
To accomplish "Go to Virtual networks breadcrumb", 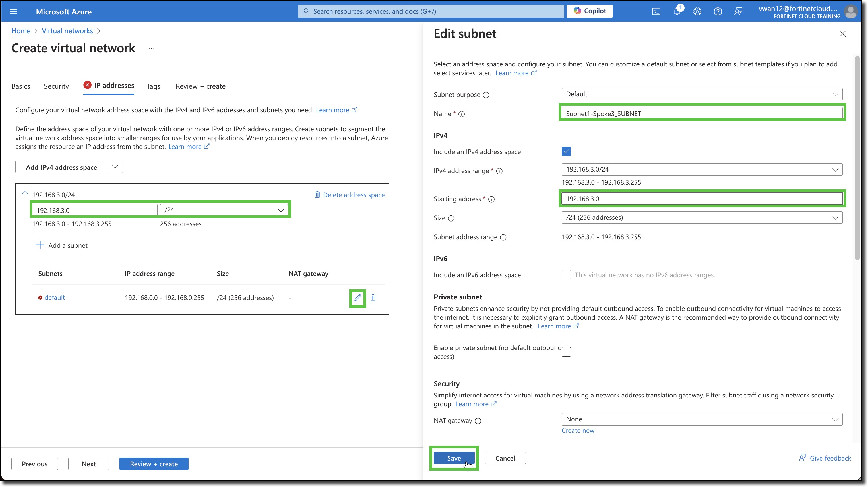I will pyautogui.click(x=67, y=31).
